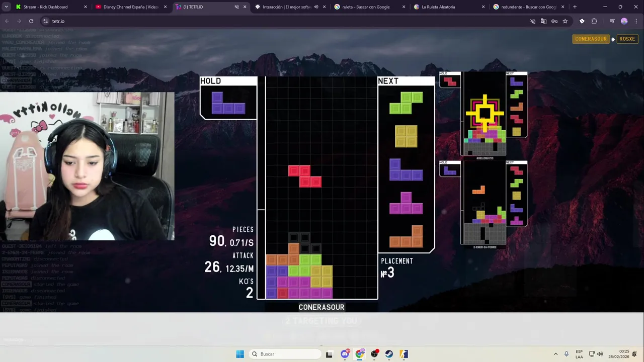
Task: Open the Chrome profile avatar
Action: point(624,21)
